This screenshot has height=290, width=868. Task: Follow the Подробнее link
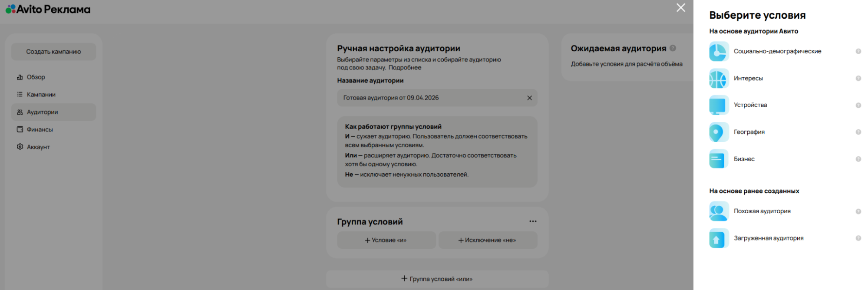(405, 68)
